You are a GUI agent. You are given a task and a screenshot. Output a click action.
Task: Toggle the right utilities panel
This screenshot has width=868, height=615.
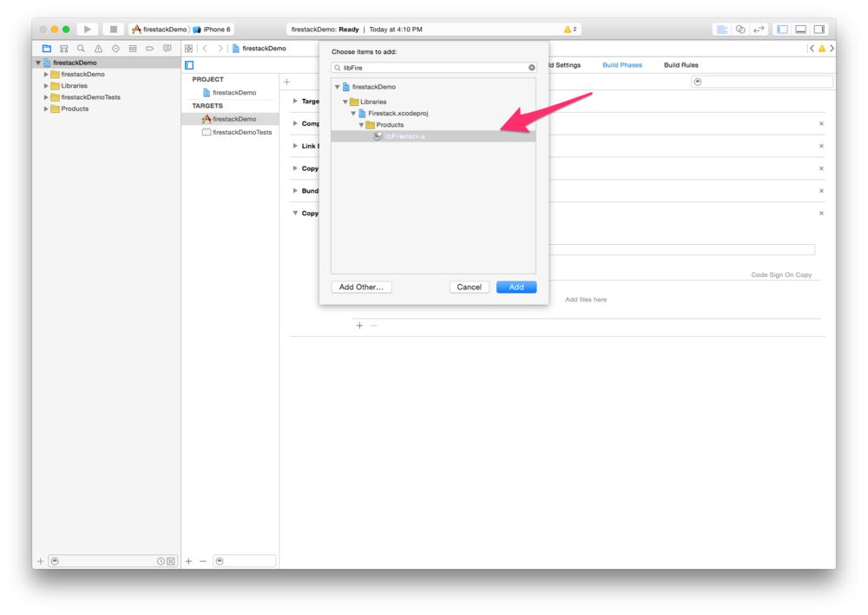[x=819, y=29]
